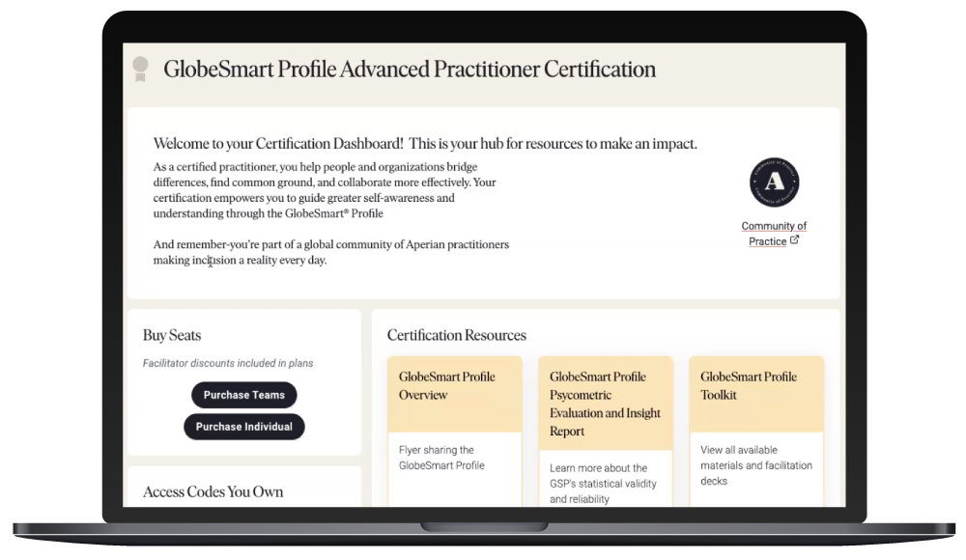Click the certification ribbon badge icon
Viewport: 966px width, 560px height.
pyautogui.click(x=140, y=69)
